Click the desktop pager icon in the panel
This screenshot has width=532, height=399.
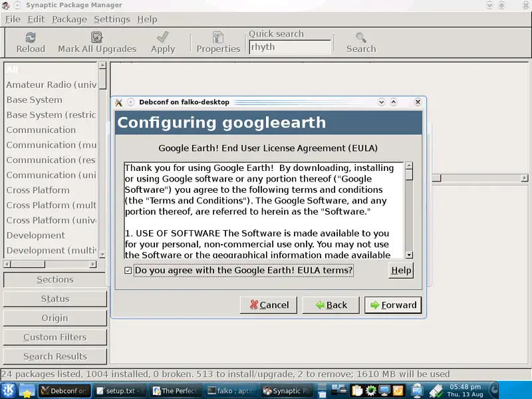pos(338,388)
